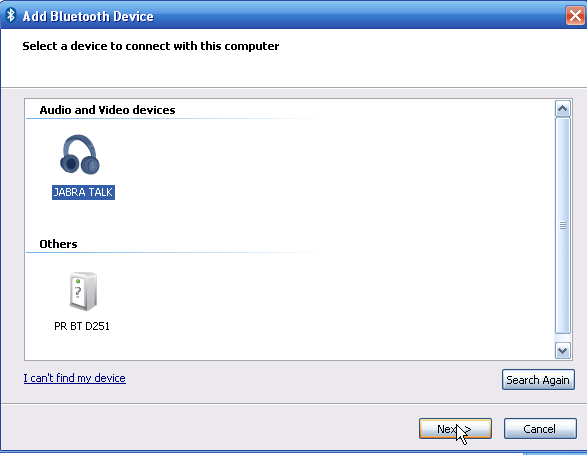Cancel adding the Bluetooth device
Image resolution: width=587 pixels, height=455 pixels.
click(x=540, y=428)
